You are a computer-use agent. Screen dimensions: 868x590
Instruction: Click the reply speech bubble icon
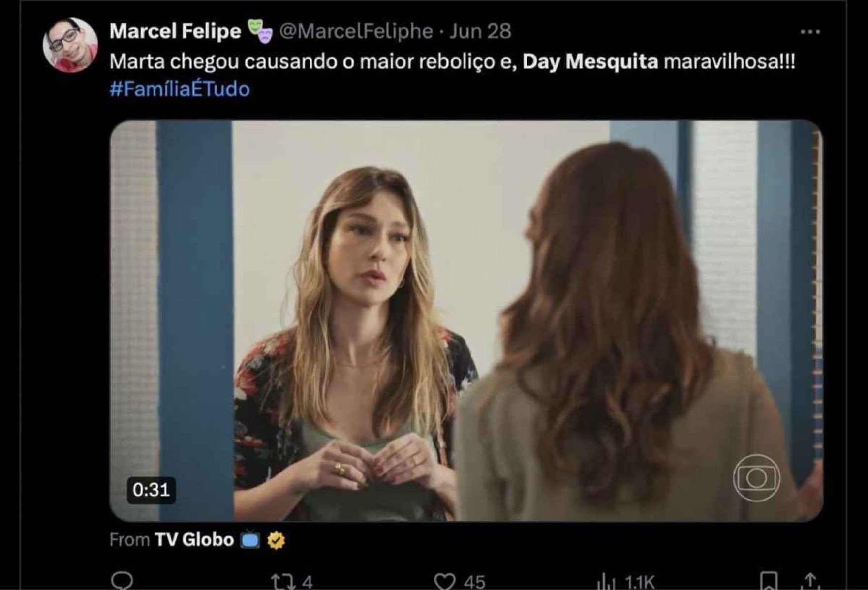(122, 581)
